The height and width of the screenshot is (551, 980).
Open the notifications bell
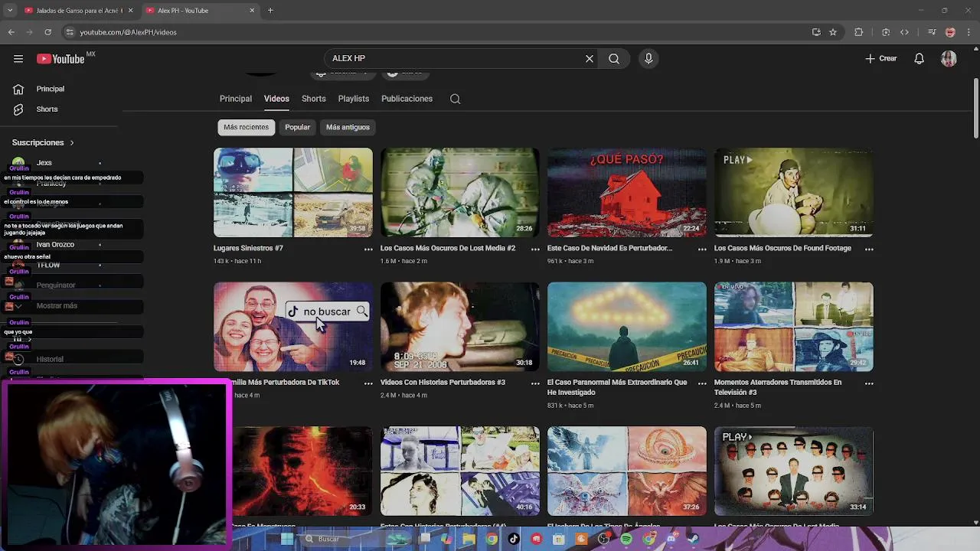point(920,59)
